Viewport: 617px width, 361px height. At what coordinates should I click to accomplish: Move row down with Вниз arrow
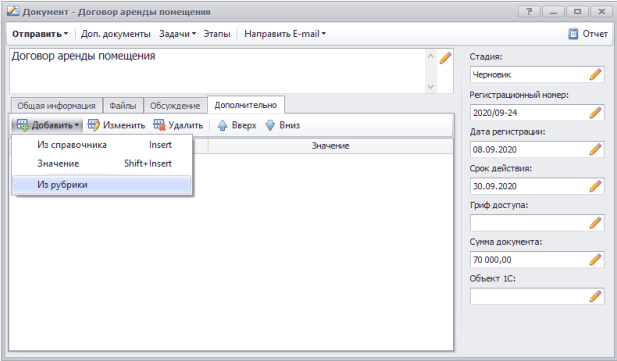click(x=270, y=125)
